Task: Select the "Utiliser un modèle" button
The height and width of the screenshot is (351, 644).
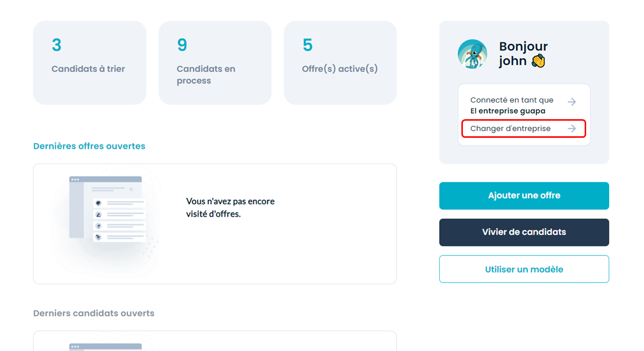Action: click(x=524, y=270)
